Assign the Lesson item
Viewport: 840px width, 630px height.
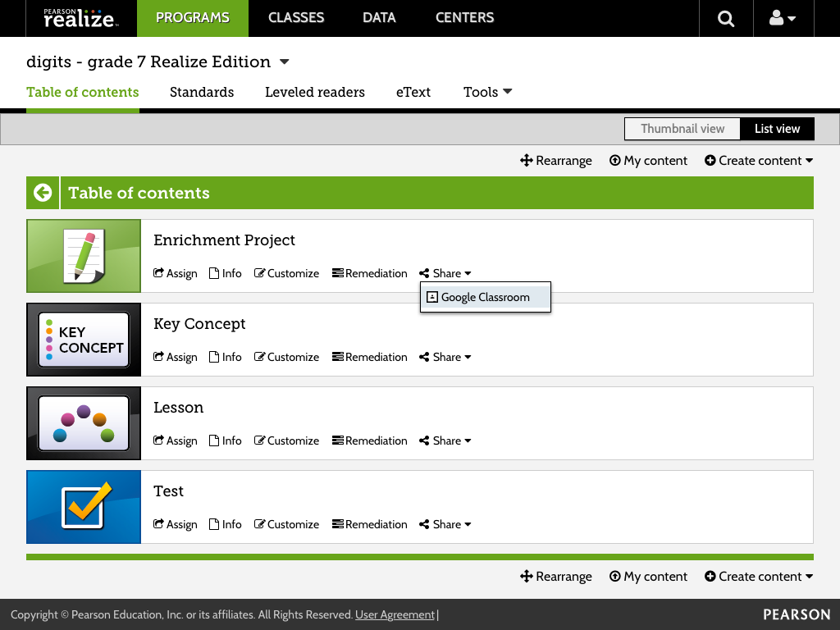pyautogui.click(x=176, y=441)
